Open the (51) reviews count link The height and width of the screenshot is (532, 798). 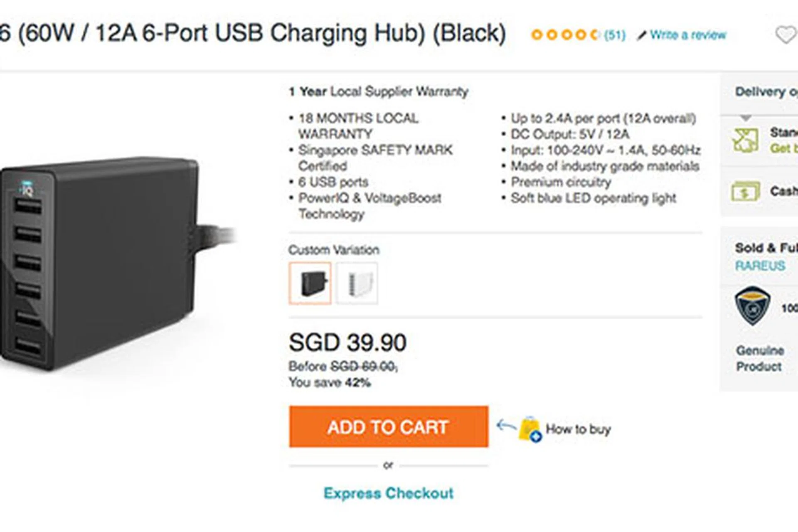[x=614, y=35]
